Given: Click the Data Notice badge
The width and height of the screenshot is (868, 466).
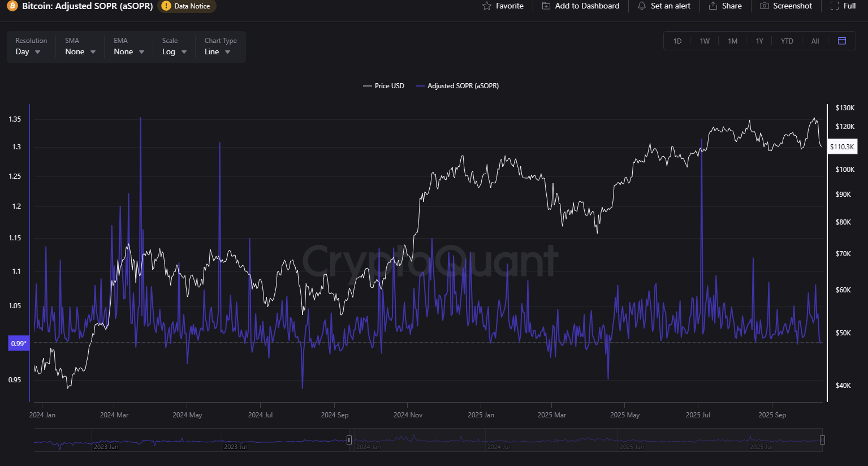Looking at the screenshot, I should click(x=187, y=6).
